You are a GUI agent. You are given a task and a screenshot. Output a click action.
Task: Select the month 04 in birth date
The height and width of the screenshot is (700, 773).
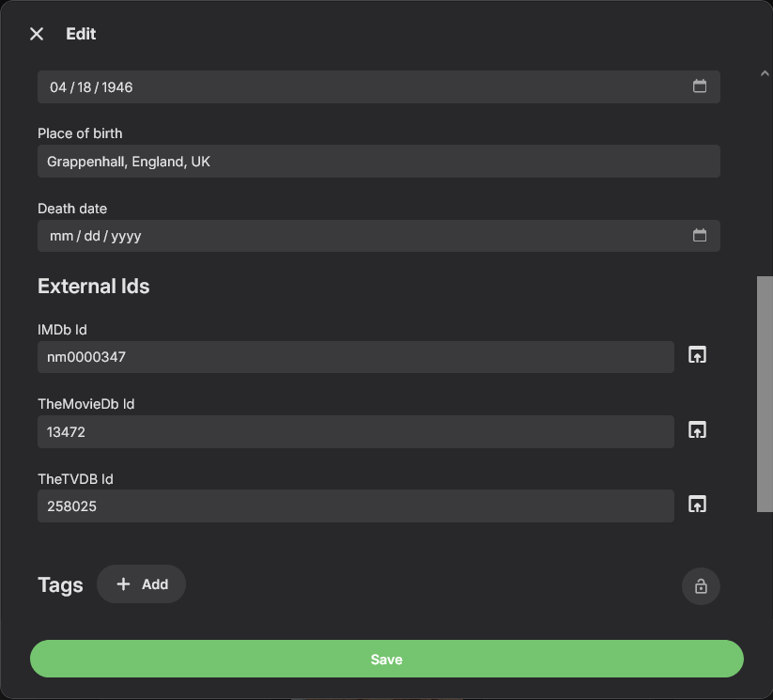[x=58, y=87]
